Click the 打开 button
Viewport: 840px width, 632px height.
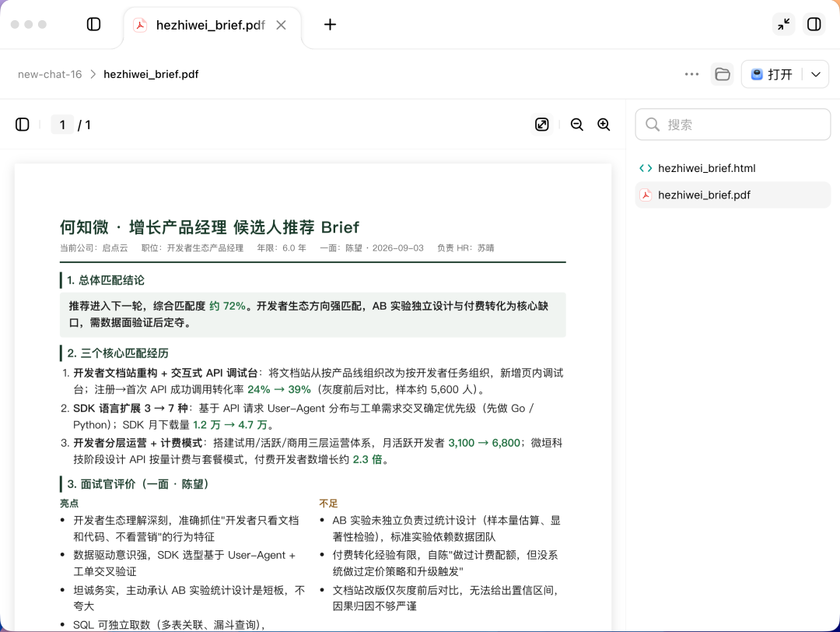(x=772, y=74)
